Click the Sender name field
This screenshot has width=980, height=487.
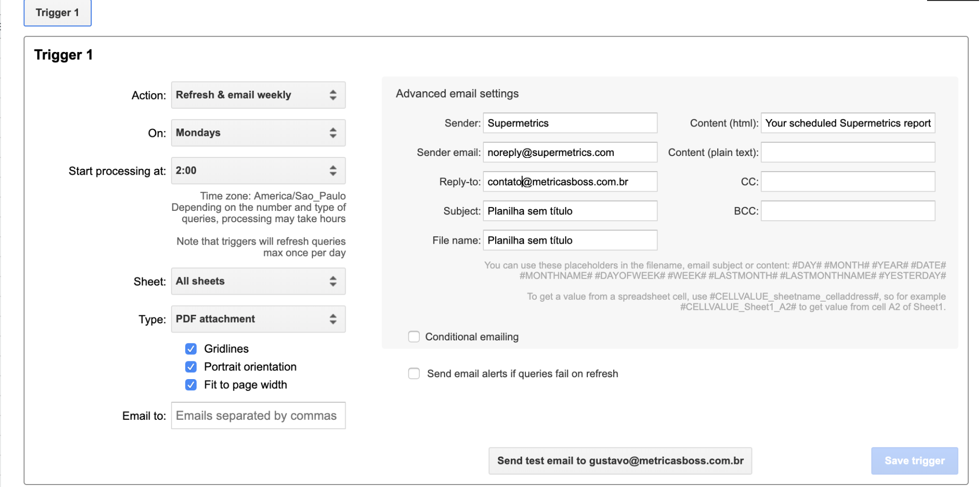click(570, 123)
